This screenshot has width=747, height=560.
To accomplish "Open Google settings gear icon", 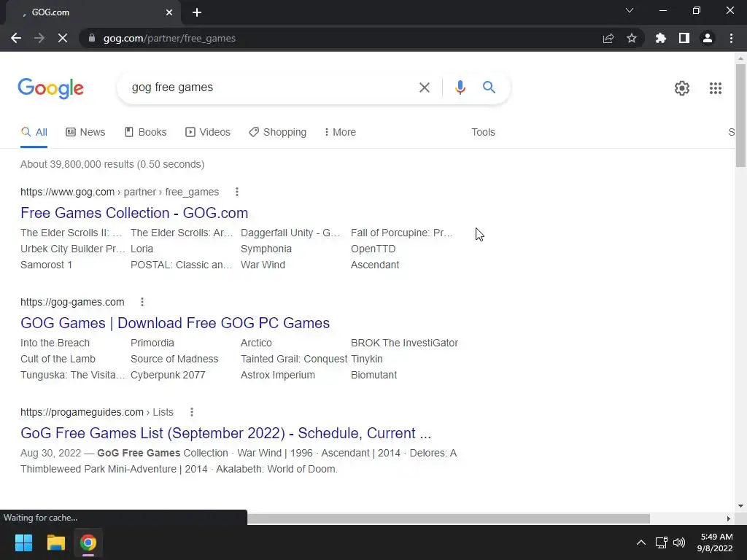I will click(682, 88).
